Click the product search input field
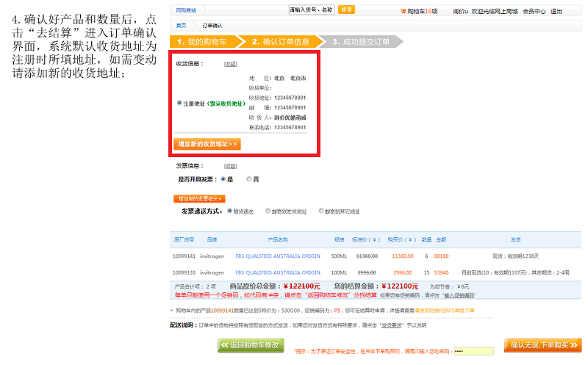This screenshot has height=365, width=588. point(311,10)
